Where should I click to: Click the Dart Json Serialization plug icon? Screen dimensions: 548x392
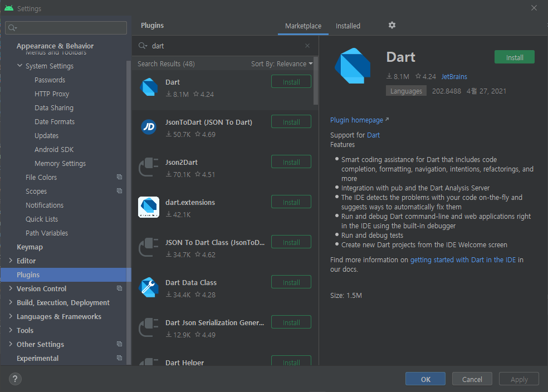pos(149,328)
